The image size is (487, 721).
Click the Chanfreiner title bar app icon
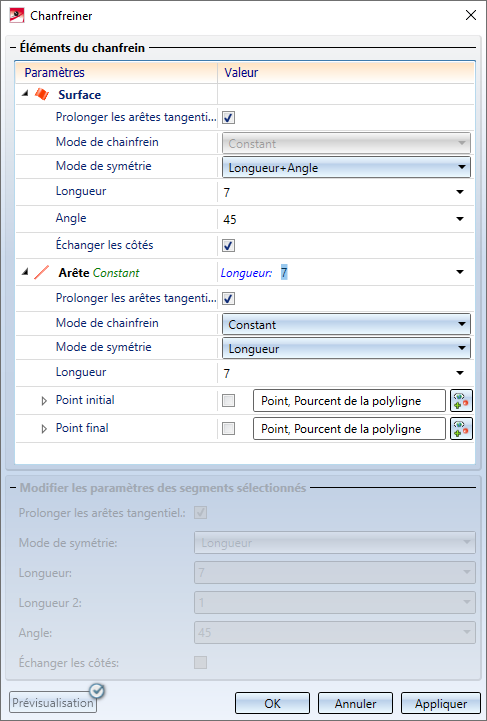(17, 16)
